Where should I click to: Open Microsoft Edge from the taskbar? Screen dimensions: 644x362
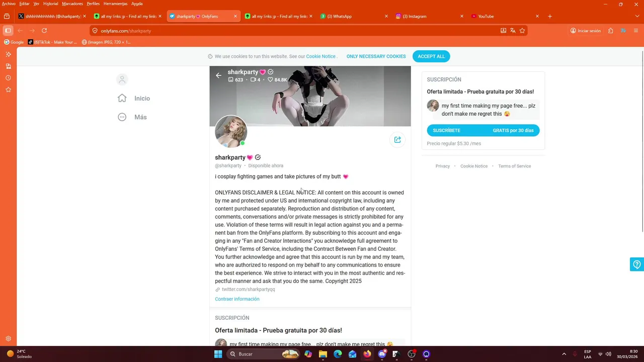[338, 354]
